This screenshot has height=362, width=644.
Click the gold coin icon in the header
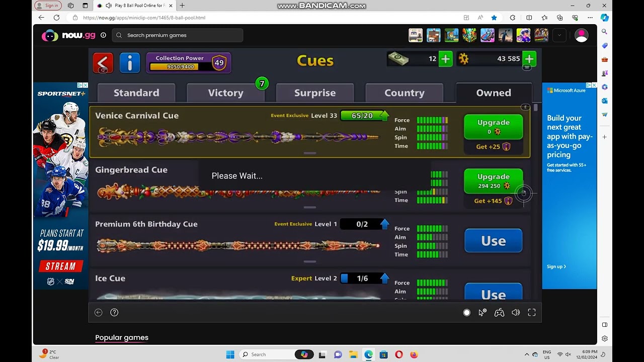click(463, 59)
